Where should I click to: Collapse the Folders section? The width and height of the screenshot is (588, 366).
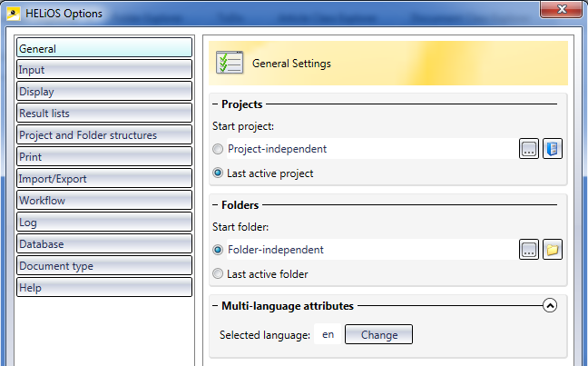click(215, 205)
